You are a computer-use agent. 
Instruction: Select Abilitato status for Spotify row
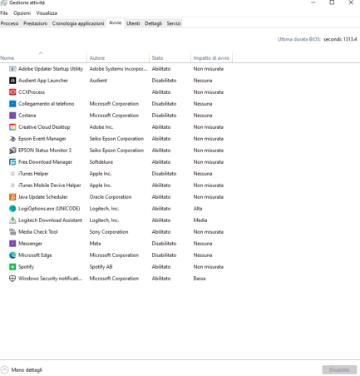coord(161,267)
